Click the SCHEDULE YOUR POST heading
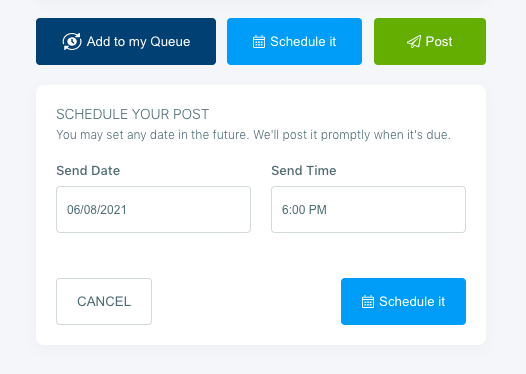The height and width of the screenshot is (374, 526). [133, 114]
